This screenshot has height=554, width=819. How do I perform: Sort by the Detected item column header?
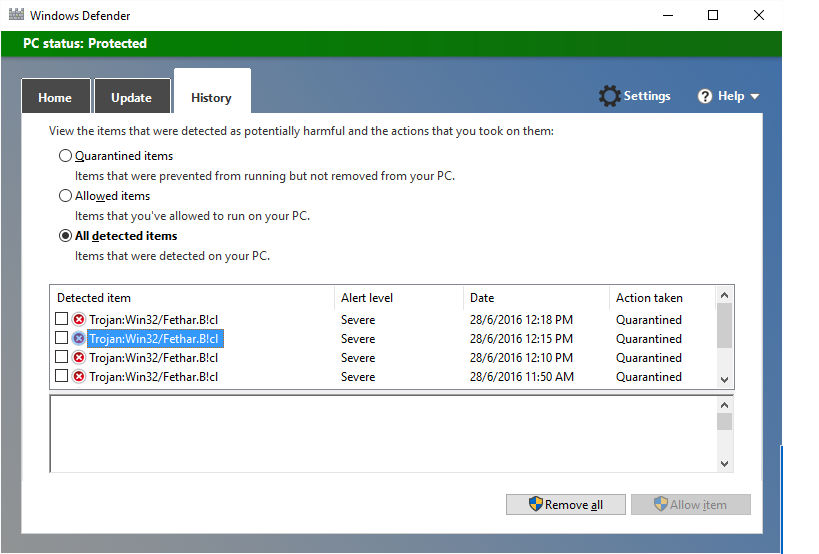(x=192, y=298)
